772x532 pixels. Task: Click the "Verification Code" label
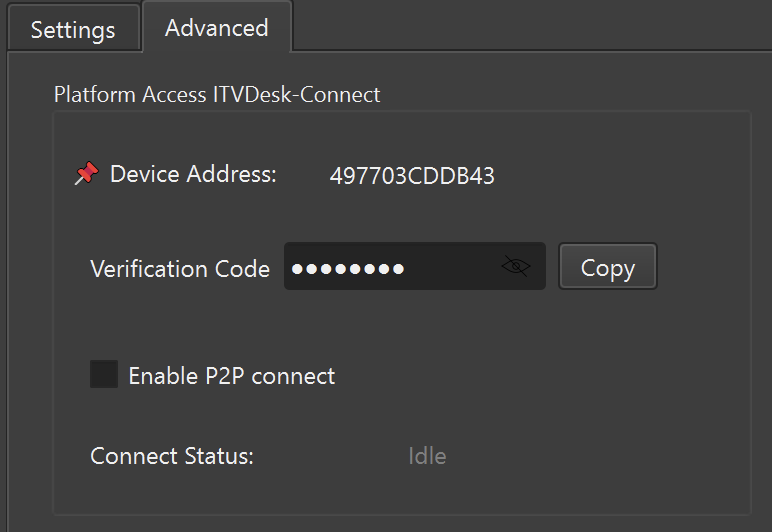[180, 268]
